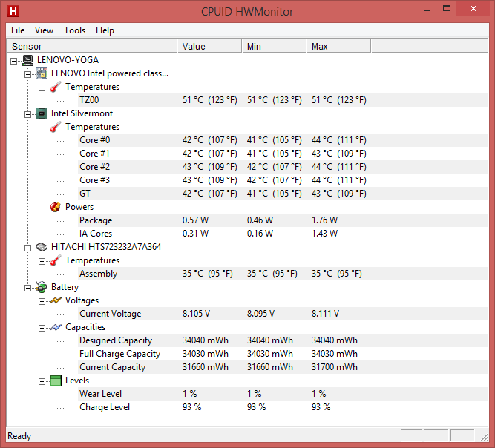Screen dimensions: 495x448
Task: Click the green Levels icon
Action: (56, 381)
